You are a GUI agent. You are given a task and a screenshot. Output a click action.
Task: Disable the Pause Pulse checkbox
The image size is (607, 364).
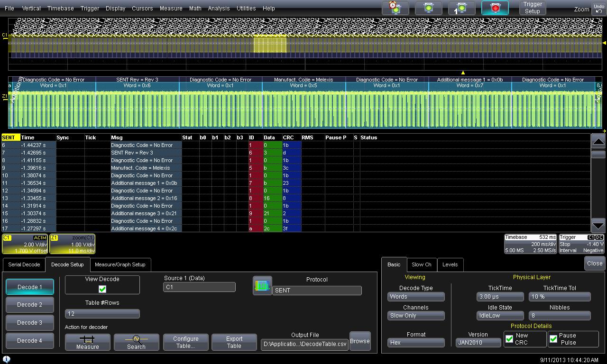click(x=553, y=339)
